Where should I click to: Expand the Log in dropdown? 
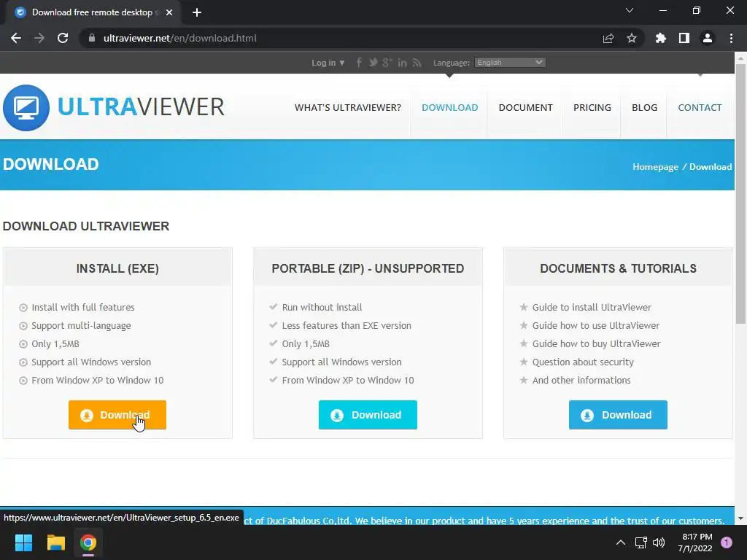click(328, 63)
